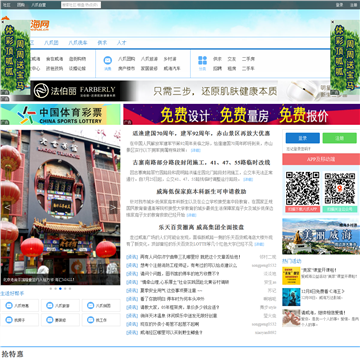
Task: Open the 12月8日免费看《海王》 activity link
Action: [322, 291]
